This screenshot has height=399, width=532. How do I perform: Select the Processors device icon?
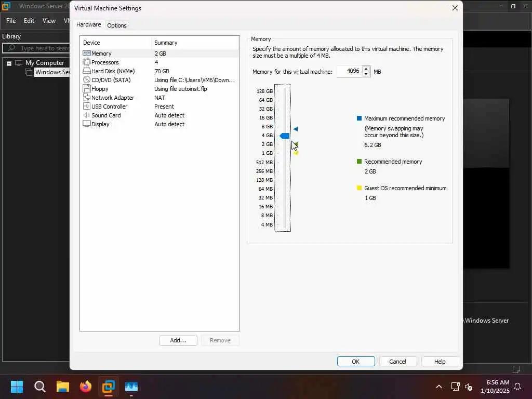click(87, 62)
